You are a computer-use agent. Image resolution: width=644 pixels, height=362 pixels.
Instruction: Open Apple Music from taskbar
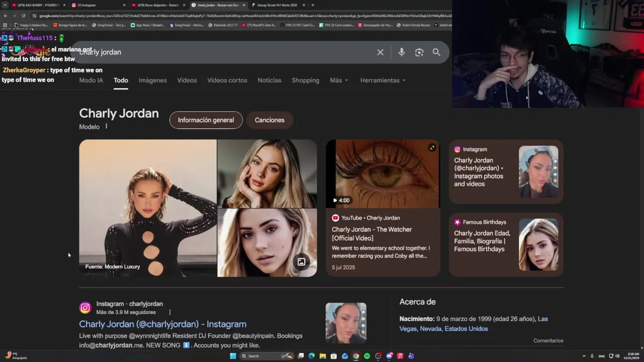(400, 356)
